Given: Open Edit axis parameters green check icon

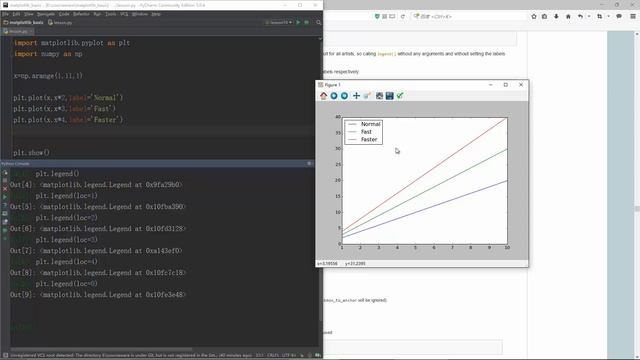Looking at the screenshot, I should (400, 96).
